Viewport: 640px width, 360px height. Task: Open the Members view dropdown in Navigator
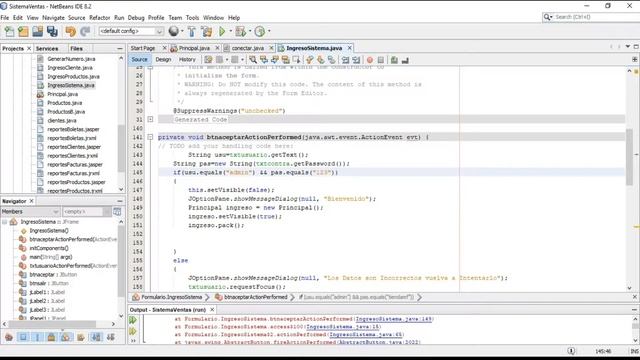pyautogui.click(x=30, y=211)
